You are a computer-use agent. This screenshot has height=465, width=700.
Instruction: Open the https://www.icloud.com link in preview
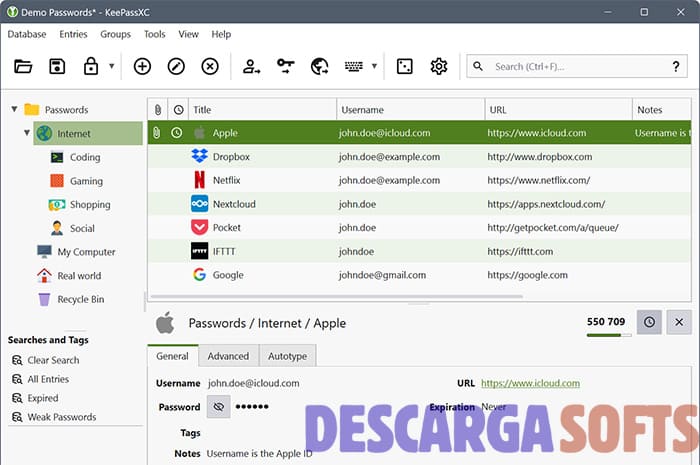point(530,383)
